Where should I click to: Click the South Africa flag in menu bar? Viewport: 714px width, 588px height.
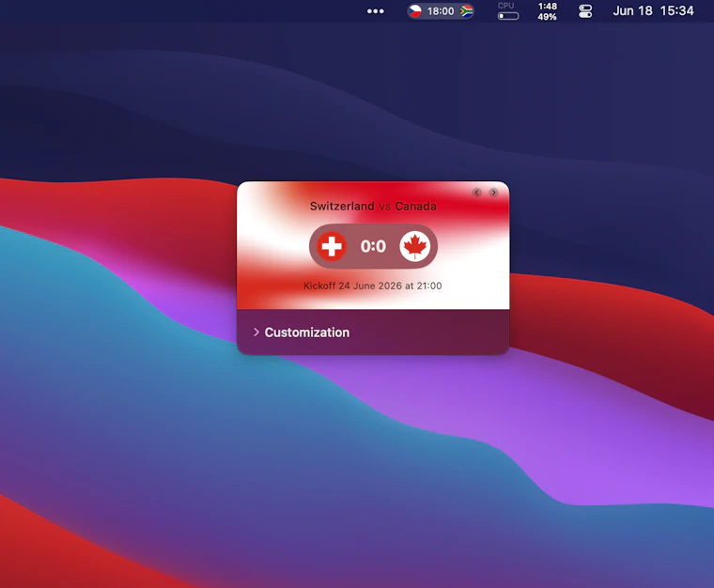[466, 11]
